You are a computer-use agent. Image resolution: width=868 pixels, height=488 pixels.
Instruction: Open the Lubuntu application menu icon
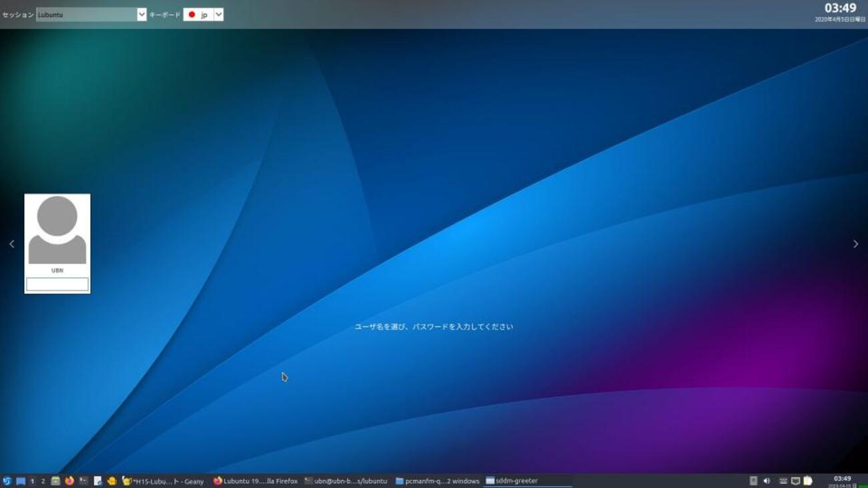tap(7, 481)
